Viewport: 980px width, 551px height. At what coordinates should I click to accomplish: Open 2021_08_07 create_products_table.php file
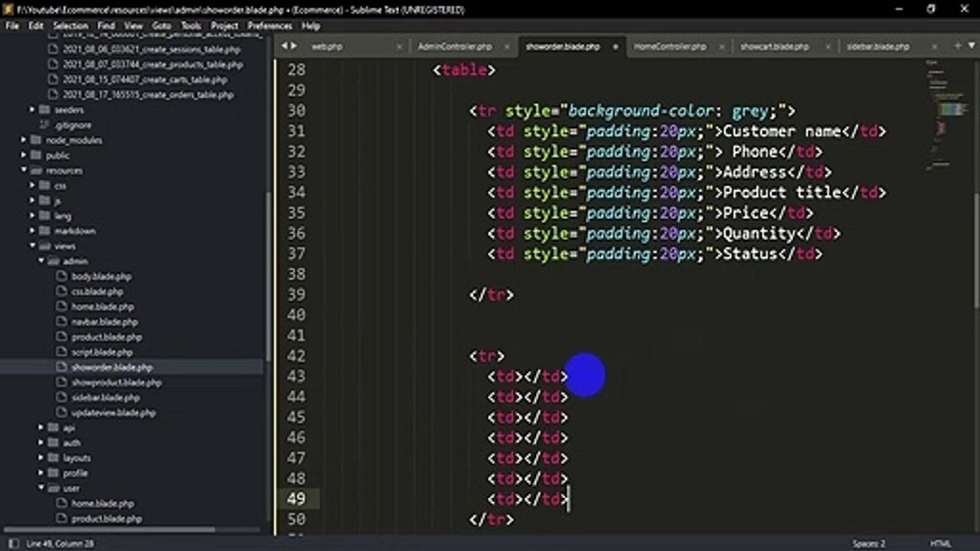click(x=152, y=64)
